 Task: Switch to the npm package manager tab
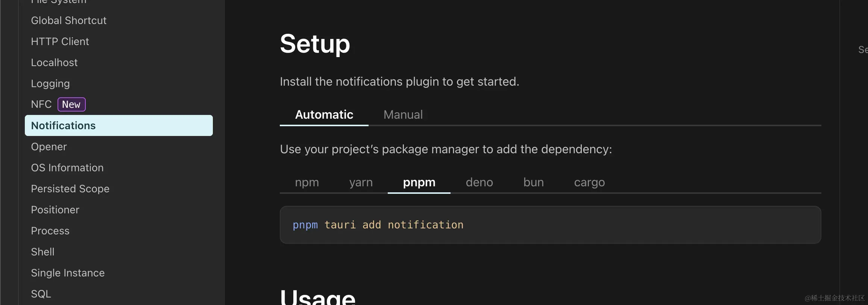point(307,182)
